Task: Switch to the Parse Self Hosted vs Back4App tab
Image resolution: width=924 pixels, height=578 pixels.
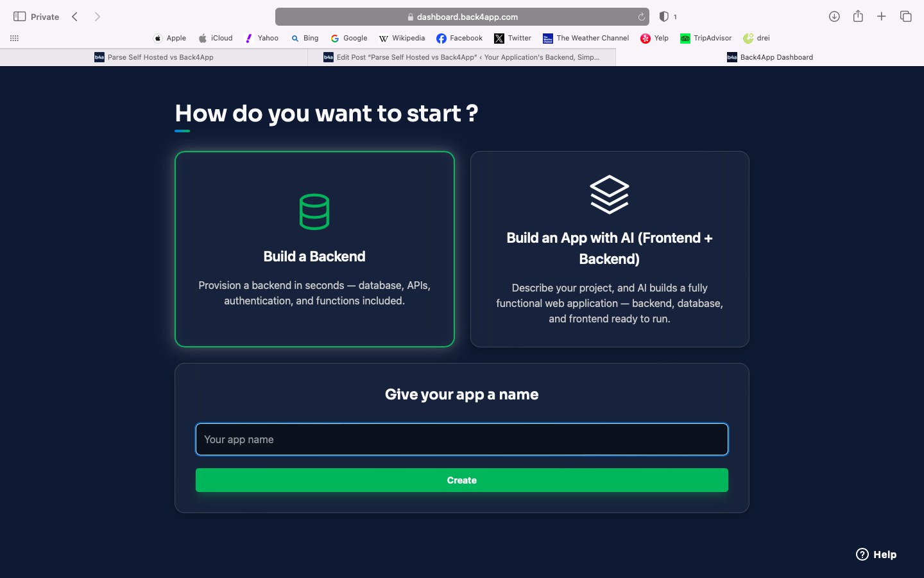Action: coord(154,57)
